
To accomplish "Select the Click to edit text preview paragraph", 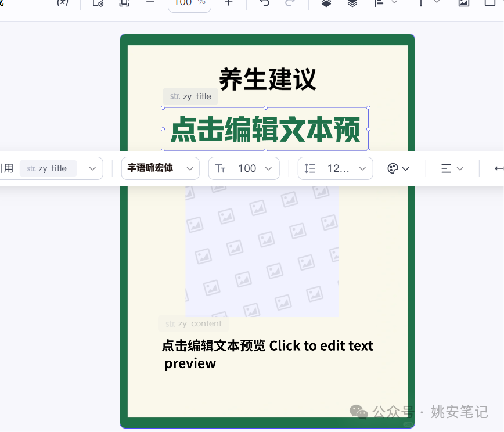I will click(267, 355).
